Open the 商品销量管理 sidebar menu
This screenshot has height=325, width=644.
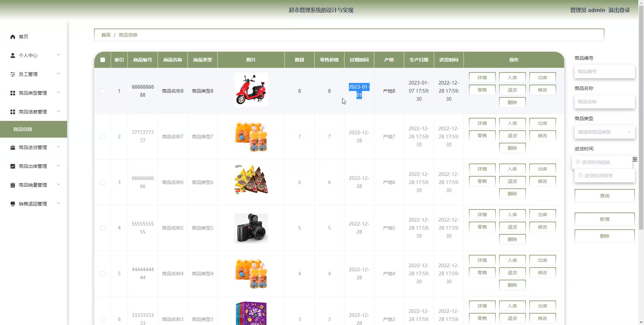[34, 185]
